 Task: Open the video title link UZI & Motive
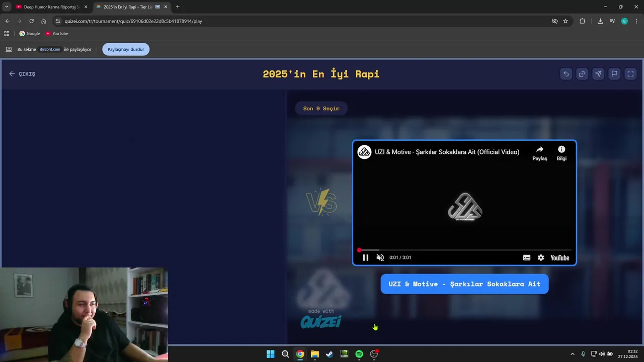point(447,152)
